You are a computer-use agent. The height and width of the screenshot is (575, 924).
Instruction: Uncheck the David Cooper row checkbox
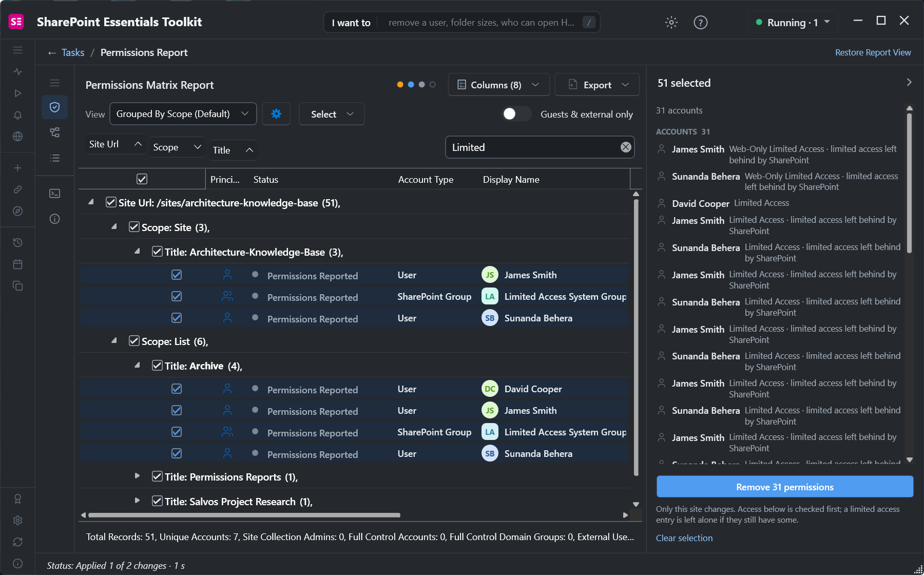click(177, 389)
